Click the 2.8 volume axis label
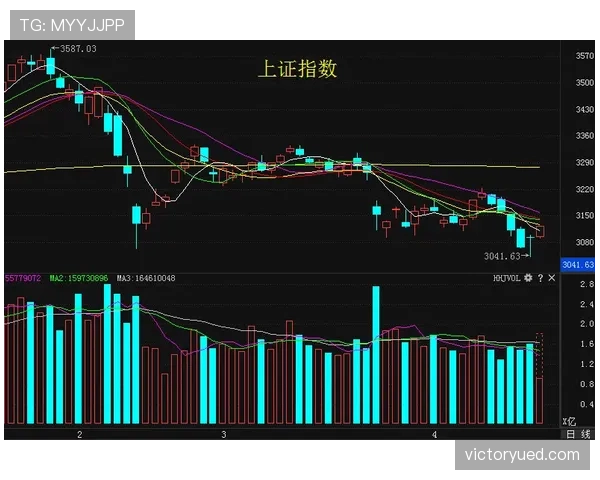Image resolution: width=600 pixels, height=480 pixels. [x=587, y=284]
